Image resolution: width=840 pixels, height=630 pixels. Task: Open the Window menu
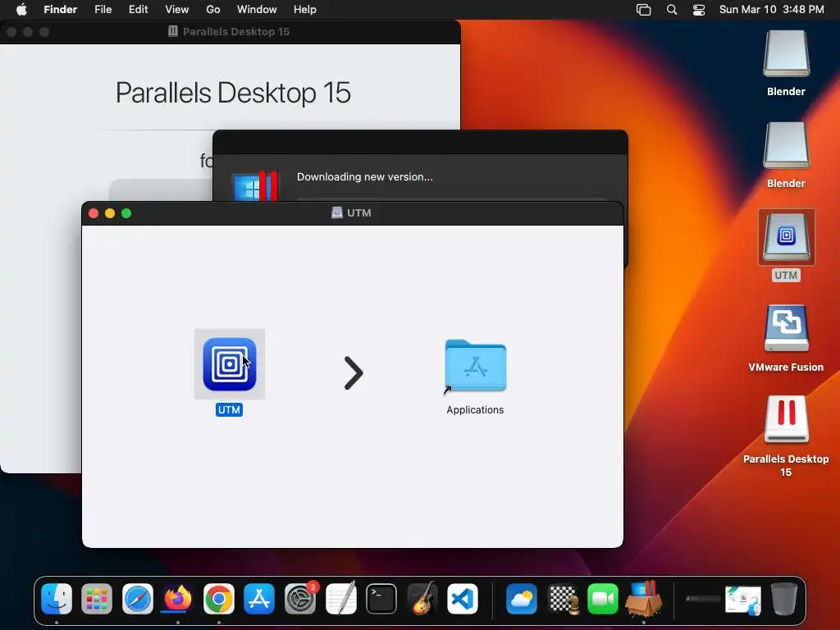[257, 10]
